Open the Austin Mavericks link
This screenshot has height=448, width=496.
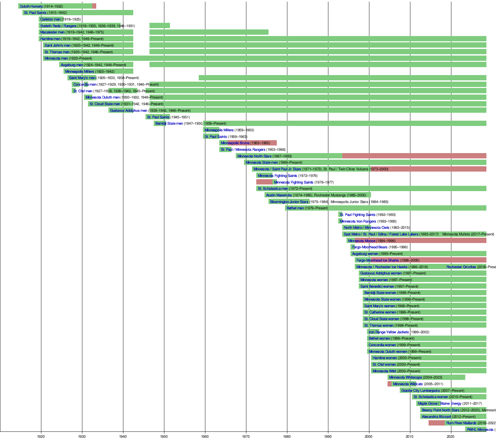pos(279,195)
